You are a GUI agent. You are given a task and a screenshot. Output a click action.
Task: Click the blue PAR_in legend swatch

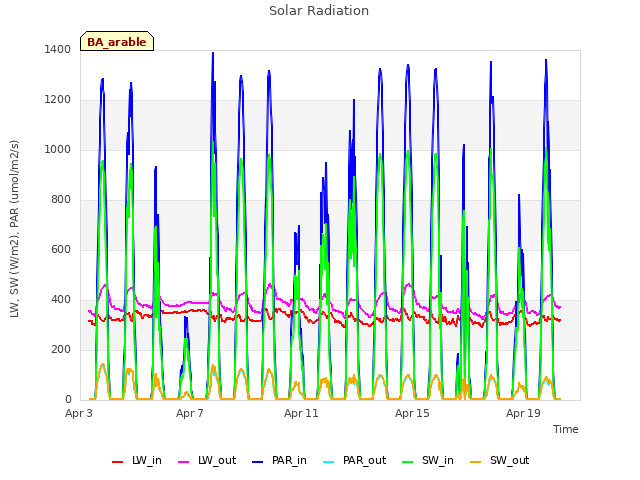click(258, 462)
